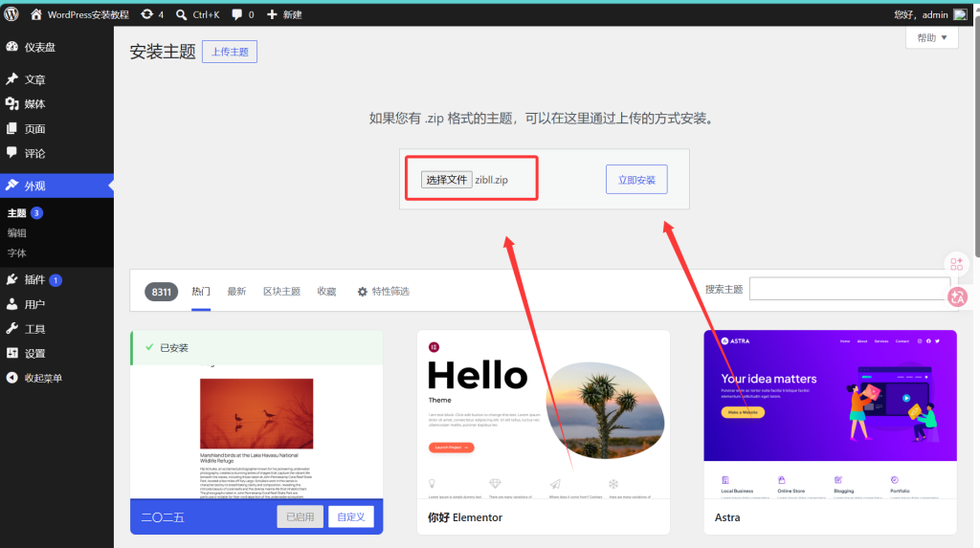This screenshot has width=980, height=548.
Task: Click the 立即安装 button
Action: pyautogui.click(x=636, y=180)
